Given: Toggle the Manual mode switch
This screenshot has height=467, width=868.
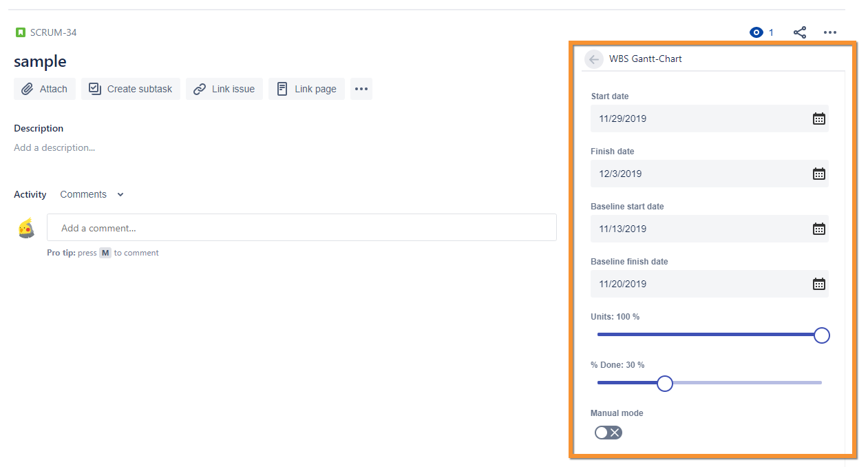Looking at the screenshot, I should (608, 433).
